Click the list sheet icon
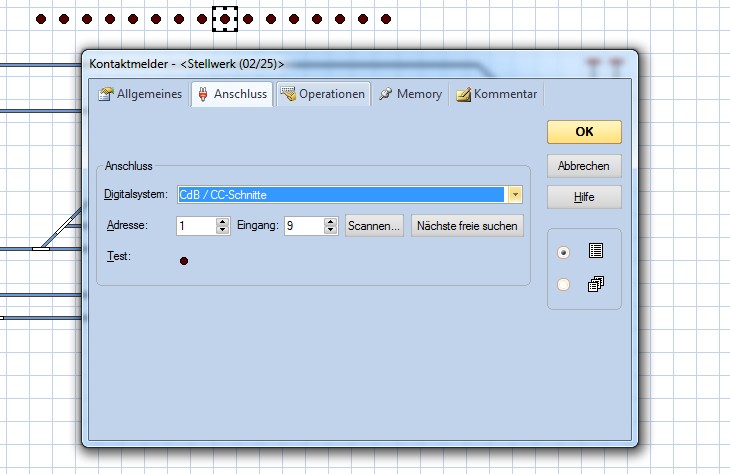Viewport: 730px width, 474px height. pos(596,251)
